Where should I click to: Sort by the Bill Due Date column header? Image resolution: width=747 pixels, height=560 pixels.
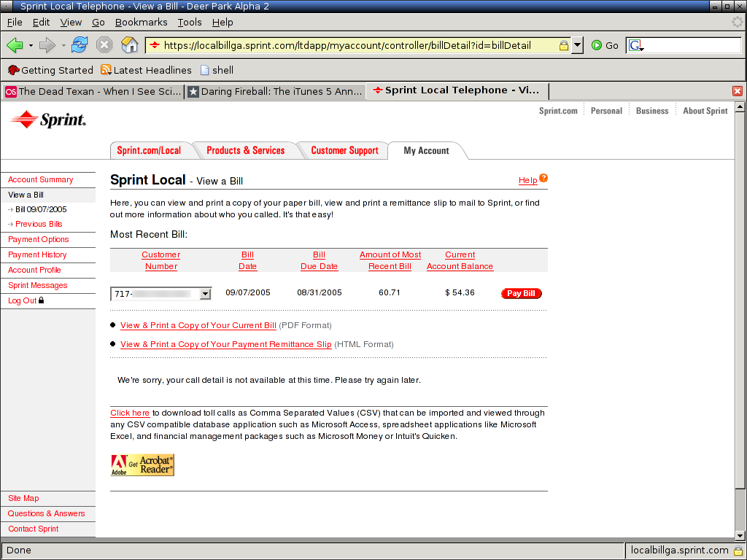coord(320,260)
